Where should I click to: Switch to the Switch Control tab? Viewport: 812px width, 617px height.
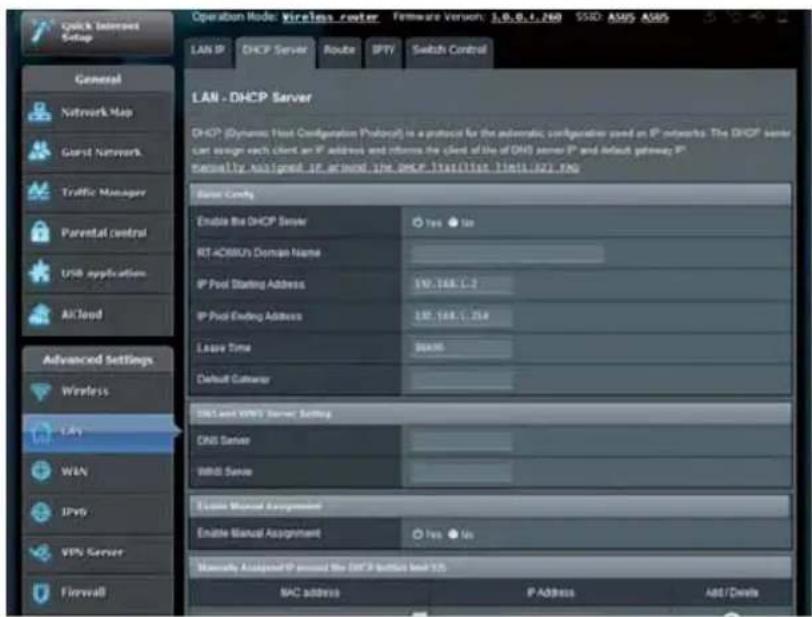[x=450, y=51]
